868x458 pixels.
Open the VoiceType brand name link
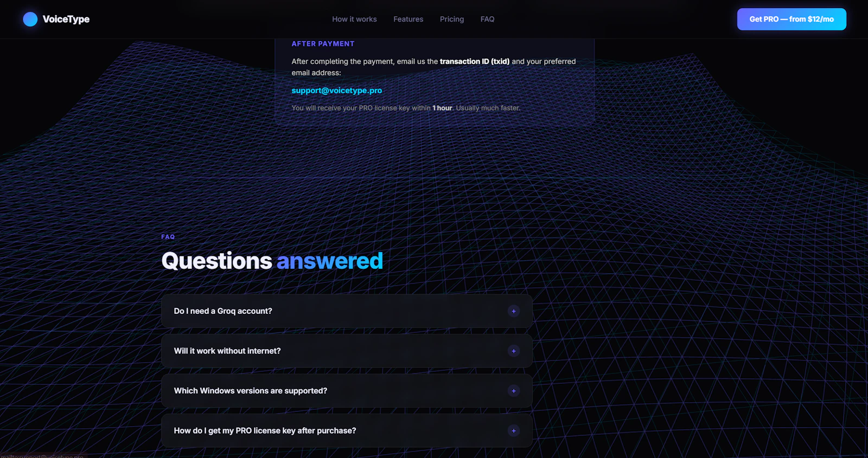point(66,19)
